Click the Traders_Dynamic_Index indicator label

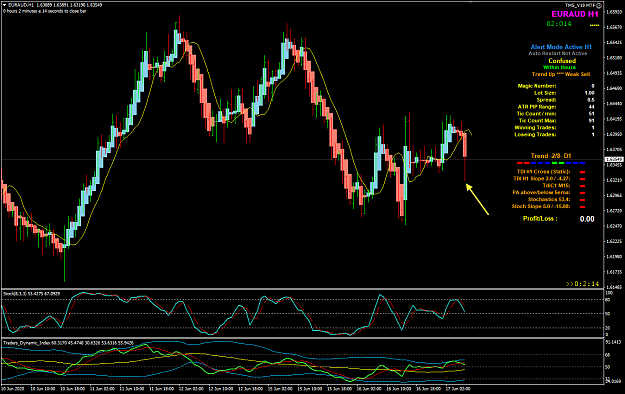(x=68, y=343)
